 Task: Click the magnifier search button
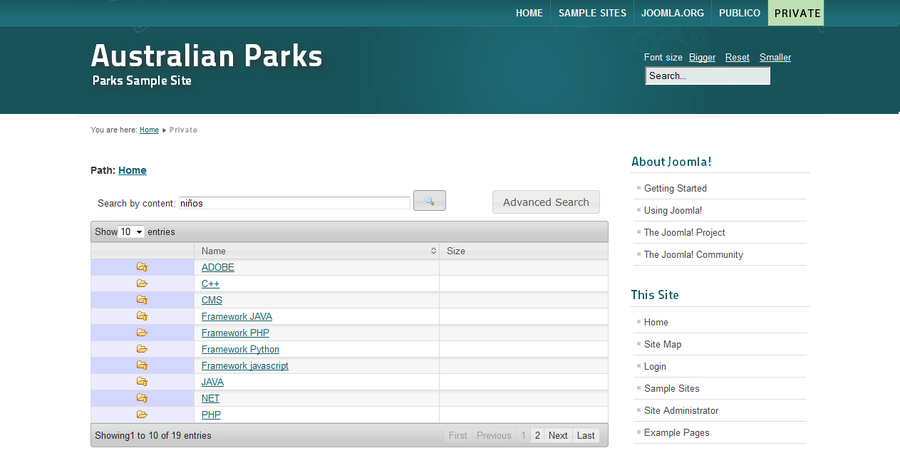[429, 200]
